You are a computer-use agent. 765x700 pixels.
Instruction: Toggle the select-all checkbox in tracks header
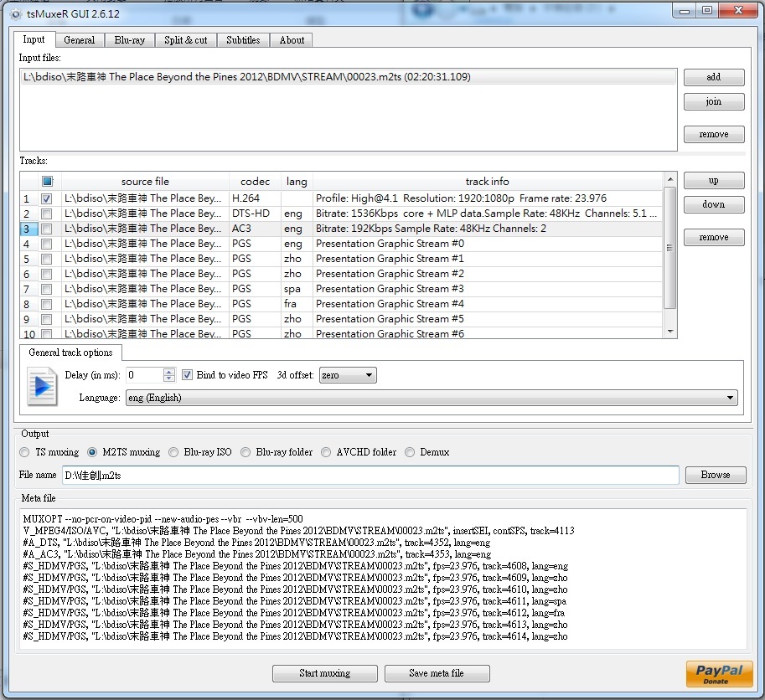[47, 182]
